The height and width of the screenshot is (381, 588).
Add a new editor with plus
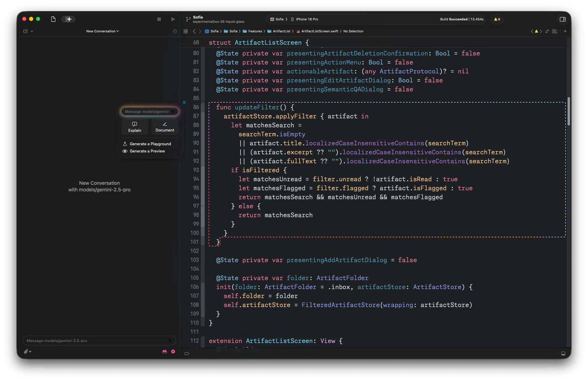(565, 31)
